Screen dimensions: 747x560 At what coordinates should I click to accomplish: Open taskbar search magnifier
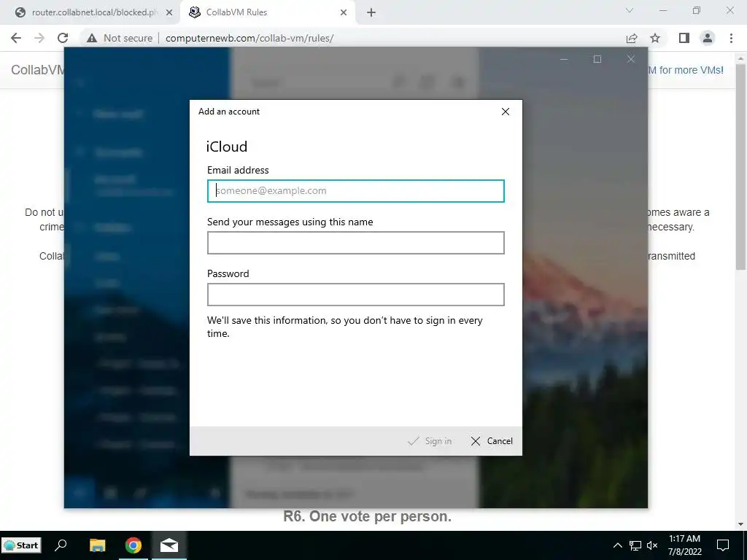[61, 545]
